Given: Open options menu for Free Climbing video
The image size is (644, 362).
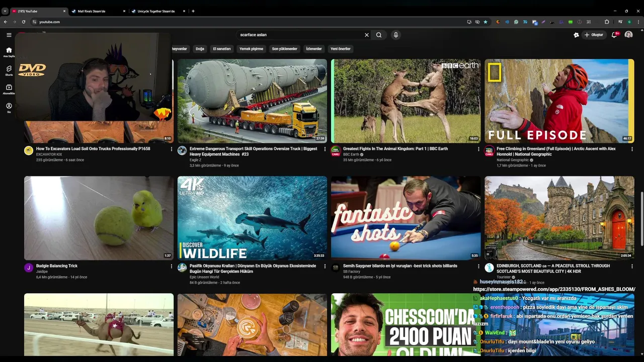Looking at the screenshot, I should (x=632, y=149).
